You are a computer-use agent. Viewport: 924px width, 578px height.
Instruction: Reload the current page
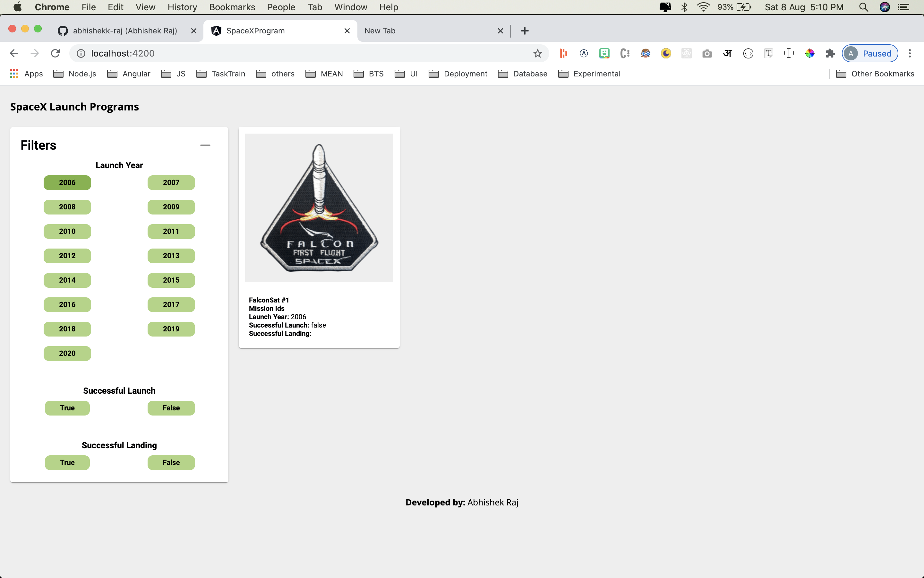(x=56, y=54)
